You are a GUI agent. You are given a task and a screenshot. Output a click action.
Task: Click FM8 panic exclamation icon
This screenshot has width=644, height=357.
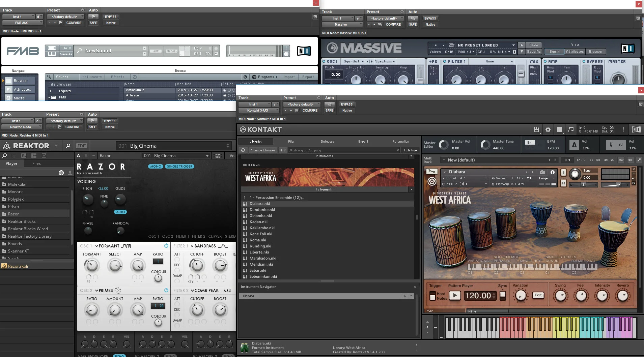click(x=286, y=48)
